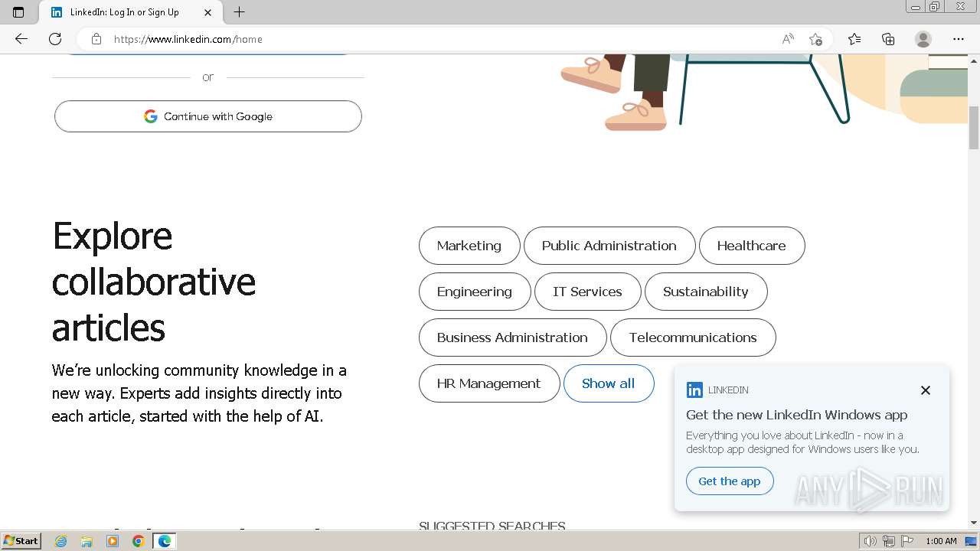Add this page to favorites star
Image resolution: width=980 pixels, height=551 pixels.
[815, 39]
